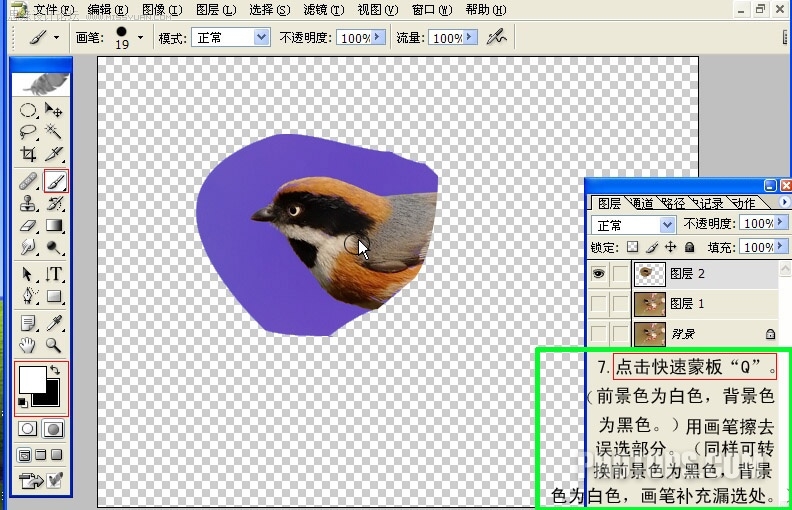Open brush 不透明度 slider arrow

click(x=378, y=37)
